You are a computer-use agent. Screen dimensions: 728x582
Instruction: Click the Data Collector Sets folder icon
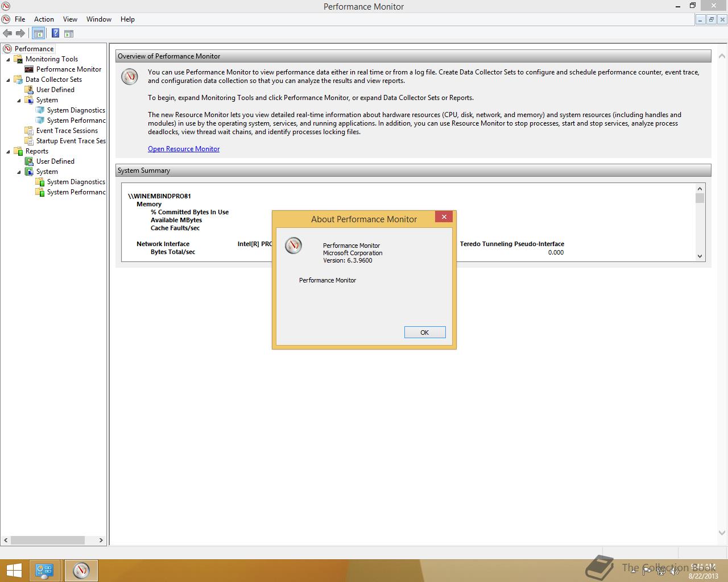tap(18, 80)
